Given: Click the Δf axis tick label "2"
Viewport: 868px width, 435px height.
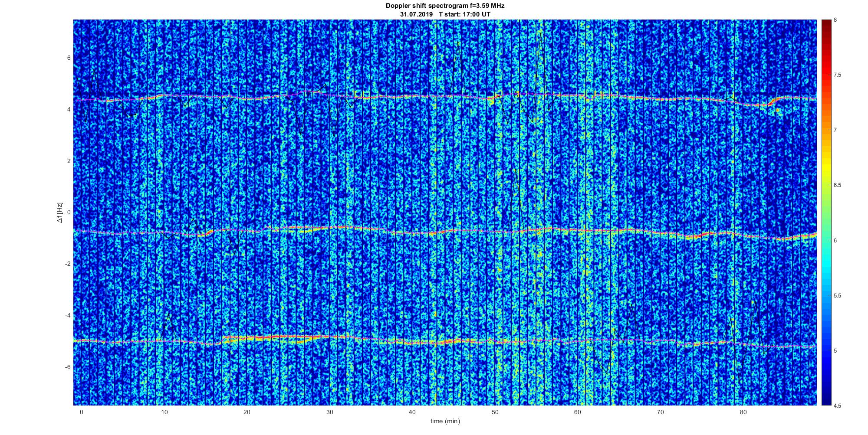Looking at the screenshot, I should pos(69,161).
